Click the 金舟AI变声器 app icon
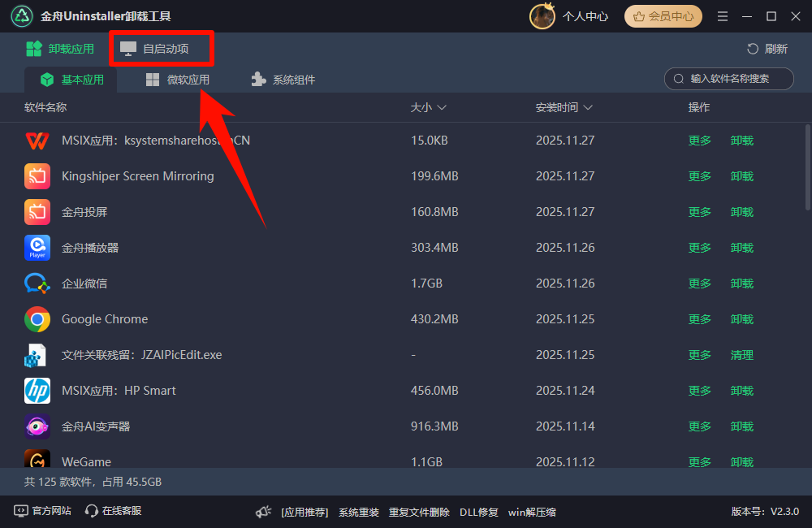The image size is (812, 528). tap(37, 426)
